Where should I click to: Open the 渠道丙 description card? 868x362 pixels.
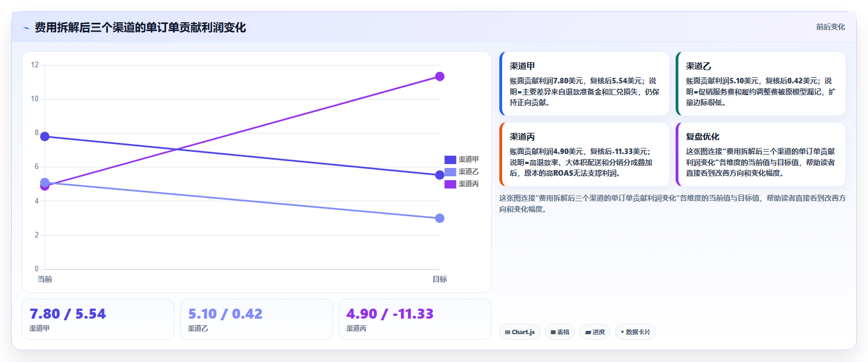pos(584,154)
